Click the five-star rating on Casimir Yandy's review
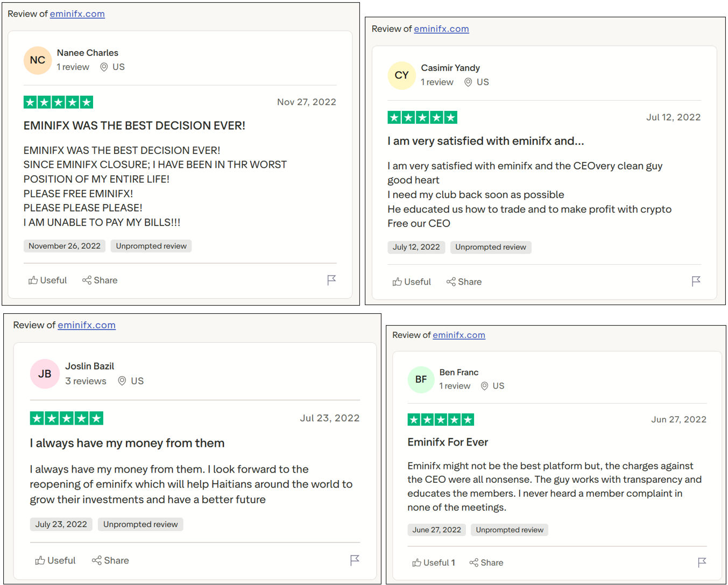728x585 pixels. coord(422,117)
